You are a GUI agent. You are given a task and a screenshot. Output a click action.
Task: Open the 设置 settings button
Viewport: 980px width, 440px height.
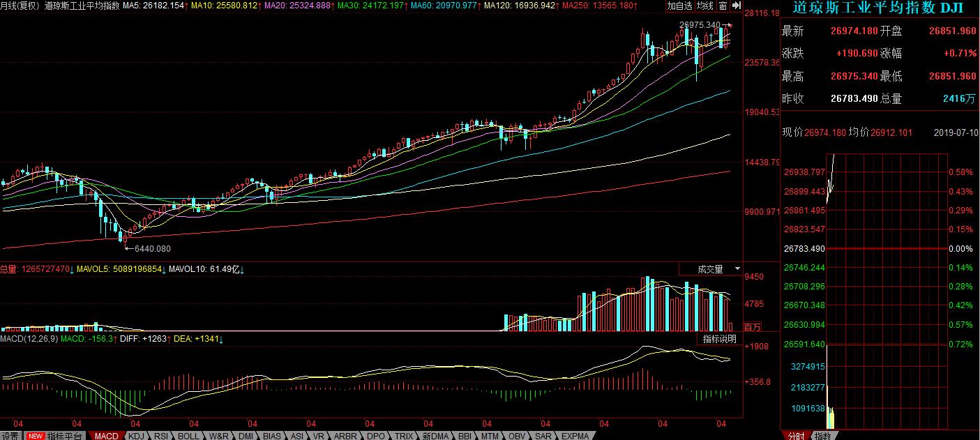tap(10, 436)
